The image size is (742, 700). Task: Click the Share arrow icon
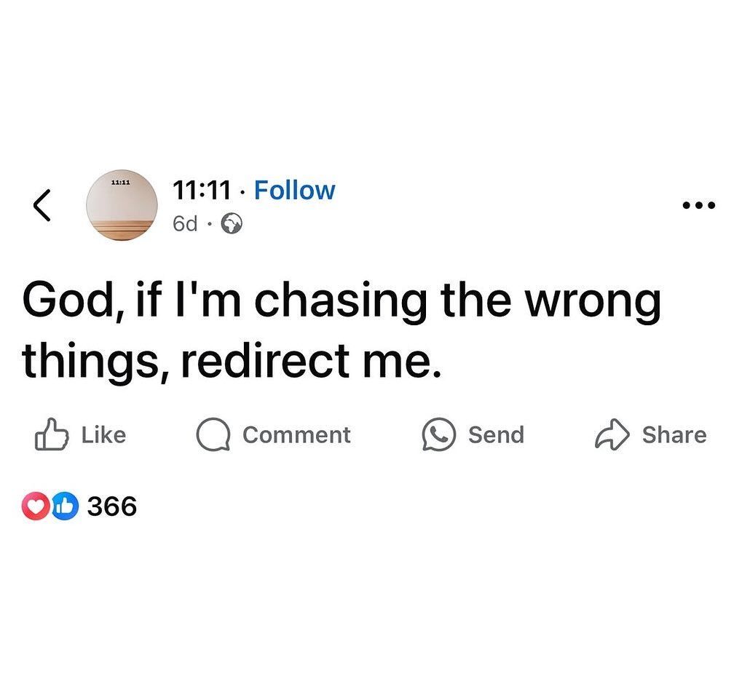pyautogui.click(x=612, y=435)
